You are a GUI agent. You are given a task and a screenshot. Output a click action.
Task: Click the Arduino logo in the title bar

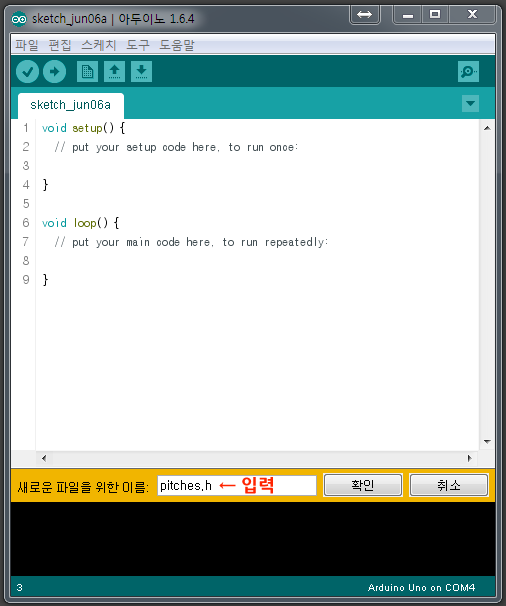[x=19, y=19]
